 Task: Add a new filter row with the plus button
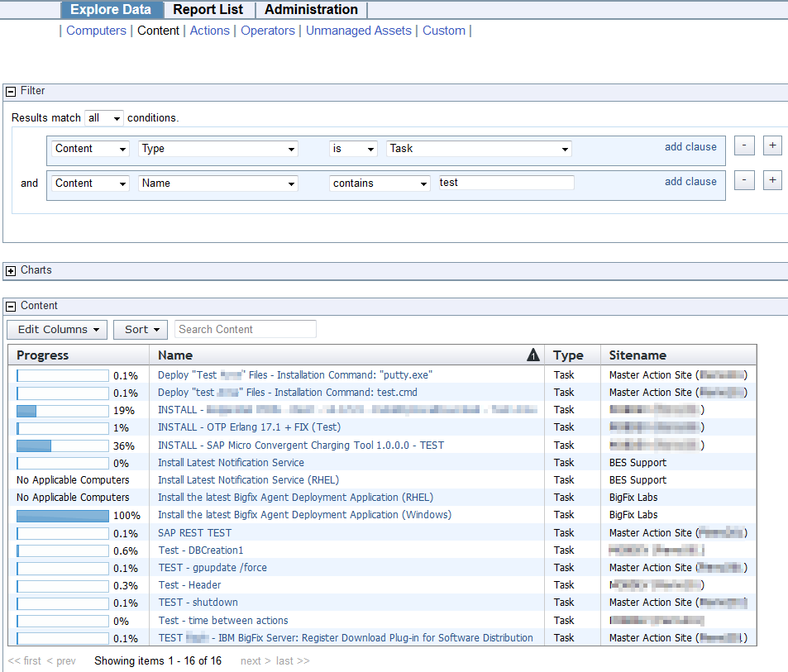(x=771, y=145)
